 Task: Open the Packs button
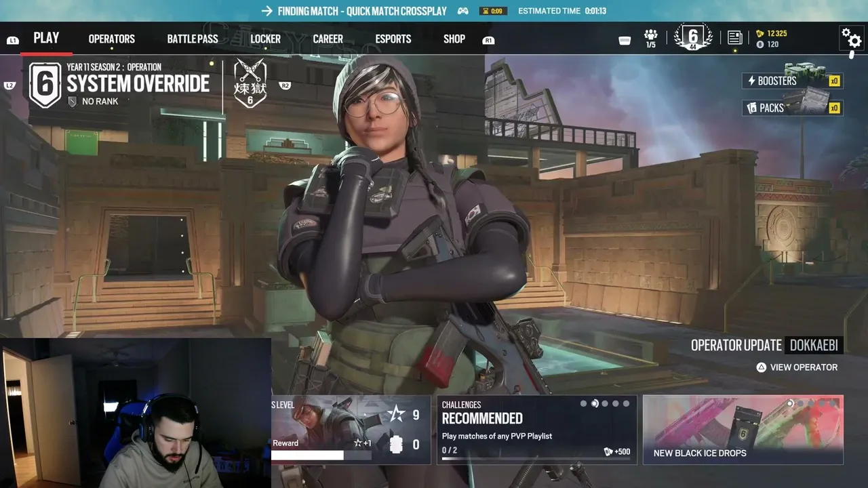click(793, 108)
